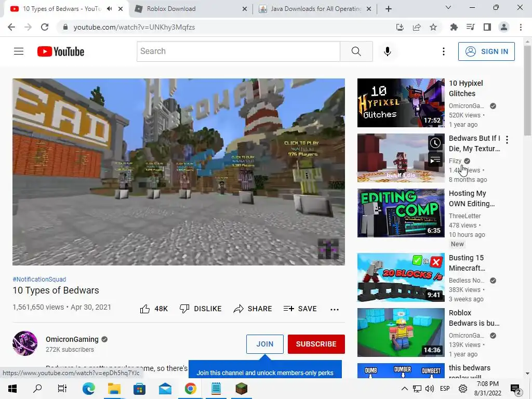Screen dimensions: 532x399
Task: Open the Windows Start menu
Action: point(12,389)
